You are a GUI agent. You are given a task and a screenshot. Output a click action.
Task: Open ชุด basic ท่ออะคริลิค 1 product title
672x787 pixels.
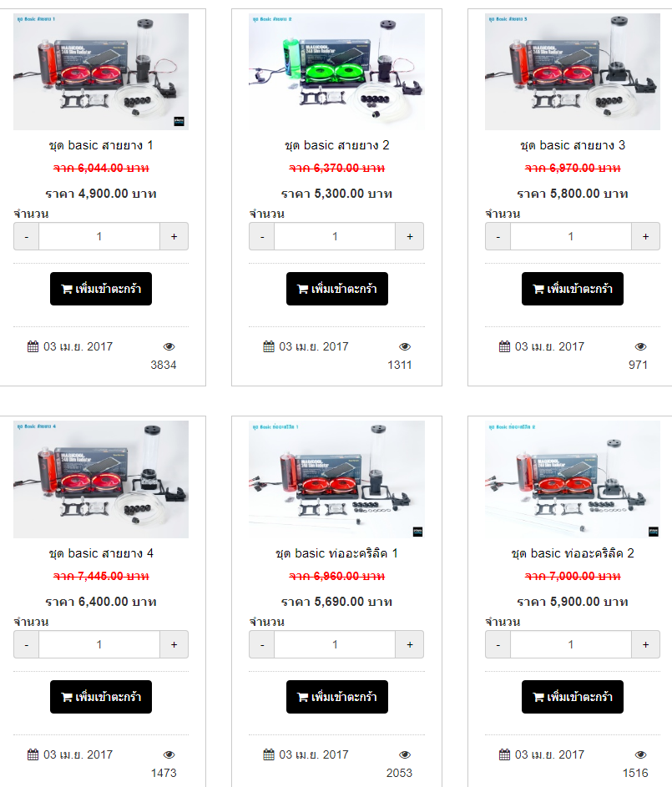336,553
